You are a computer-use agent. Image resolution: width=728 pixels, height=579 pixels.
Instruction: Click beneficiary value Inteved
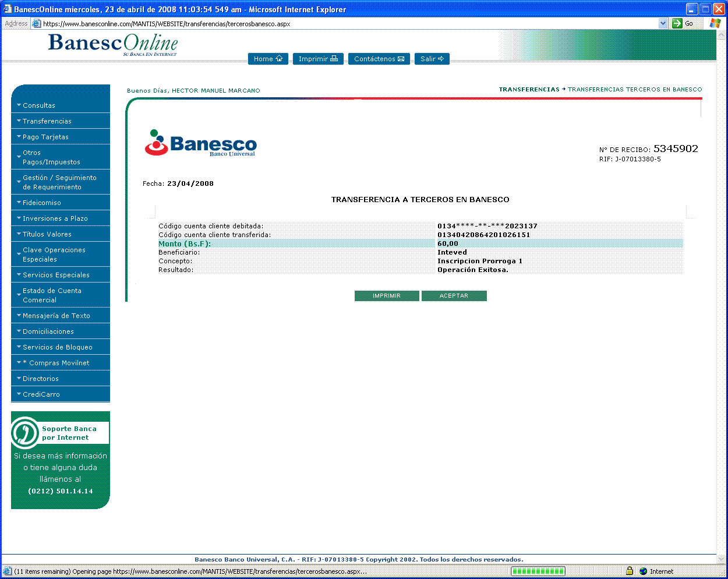[x=453, y=252]
